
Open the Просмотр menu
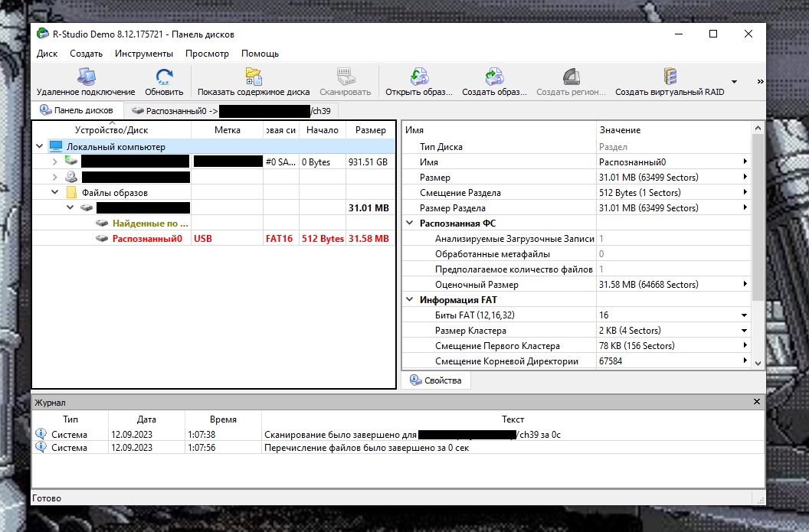coord(207,54)
